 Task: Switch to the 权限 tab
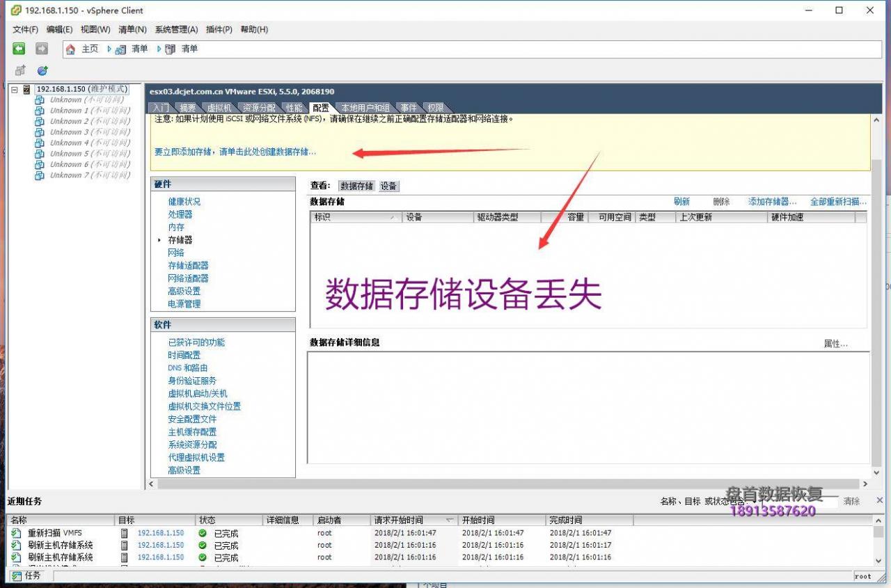[x=436, y=108]
